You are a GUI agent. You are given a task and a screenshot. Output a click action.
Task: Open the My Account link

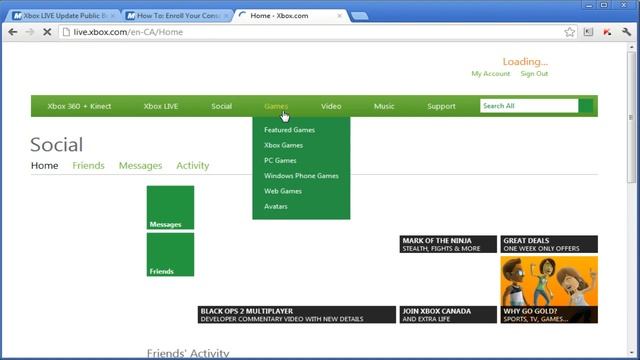[x=491, y=74]
